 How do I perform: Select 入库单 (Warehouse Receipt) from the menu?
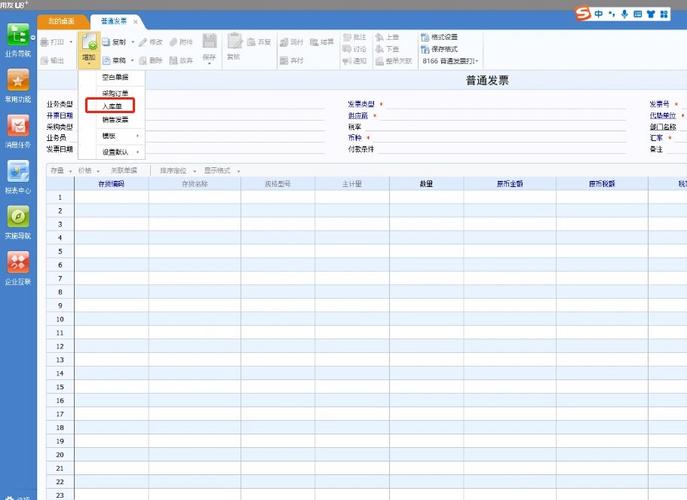click(112, 106)
